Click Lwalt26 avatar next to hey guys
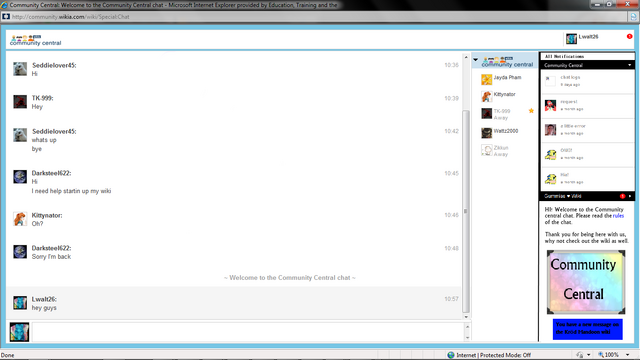The width and height of the screenshot is (640, 360). [x=20, y=303]
